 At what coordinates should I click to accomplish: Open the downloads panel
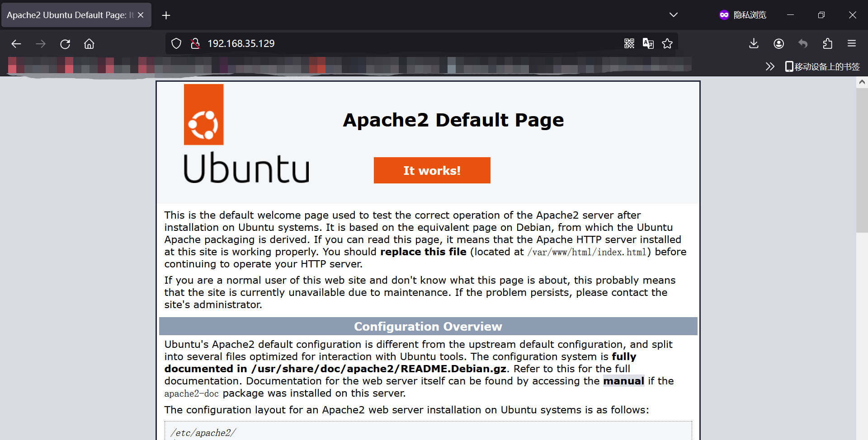point(754,43)
